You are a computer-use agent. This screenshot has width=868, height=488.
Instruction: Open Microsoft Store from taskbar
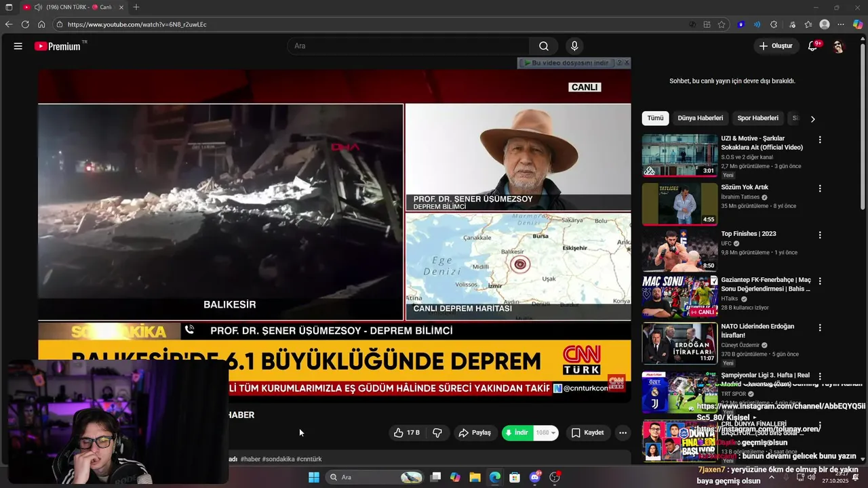tap(515, 477)
